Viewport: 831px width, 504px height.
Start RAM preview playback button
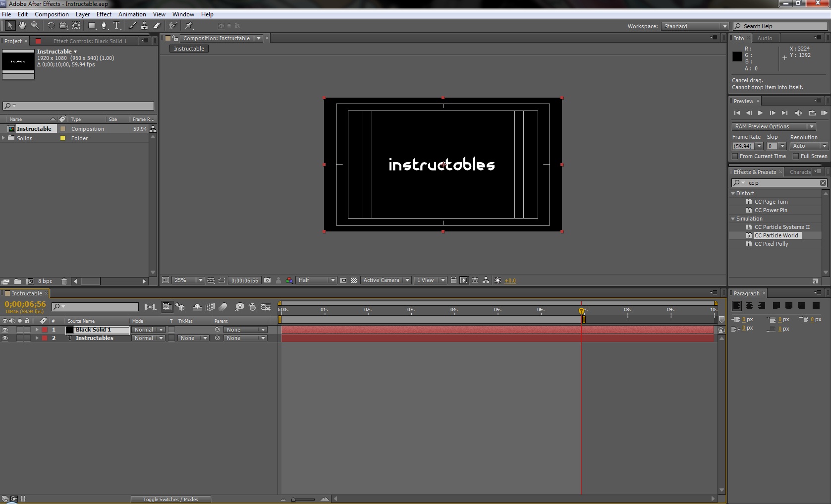pos(824,113)
